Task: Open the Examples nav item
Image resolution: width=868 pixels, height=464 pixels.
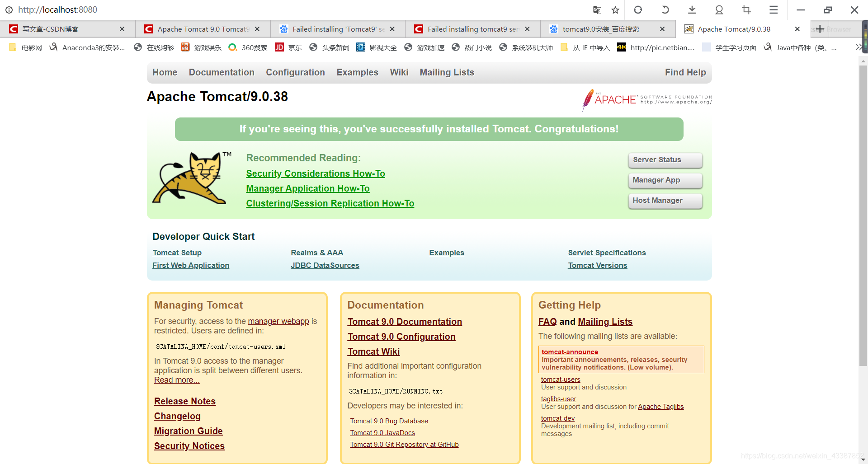Action: [x=357, y=72]
